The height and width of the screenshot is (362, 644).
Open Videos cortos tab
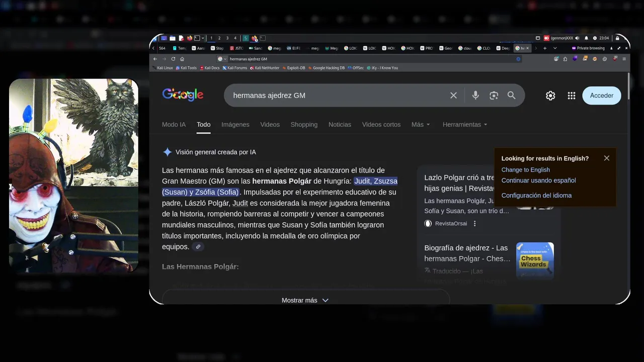[x=381, y=125]
